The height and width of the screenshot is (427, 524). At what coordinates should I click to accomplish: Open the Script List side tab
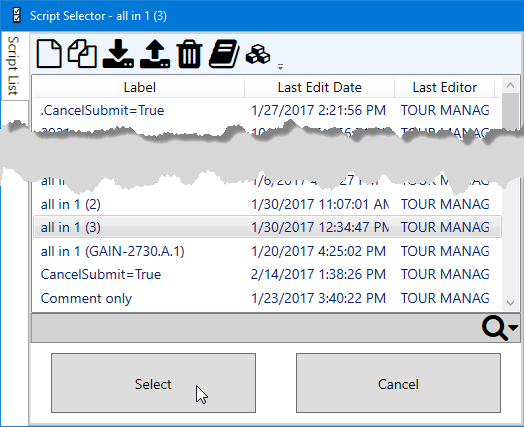point(14,66)
